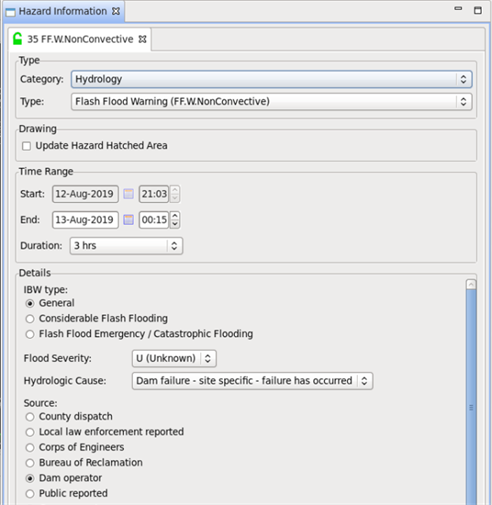Select Considerable Flash Flooding IBW type

coord(30,319)
